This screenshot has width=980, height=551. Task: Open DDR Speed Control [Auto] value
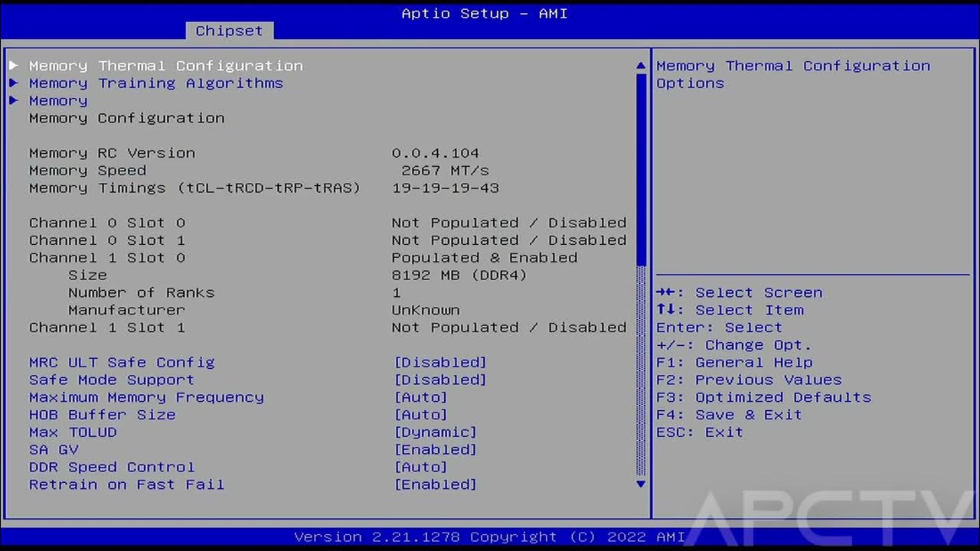(x=420, y=468)
